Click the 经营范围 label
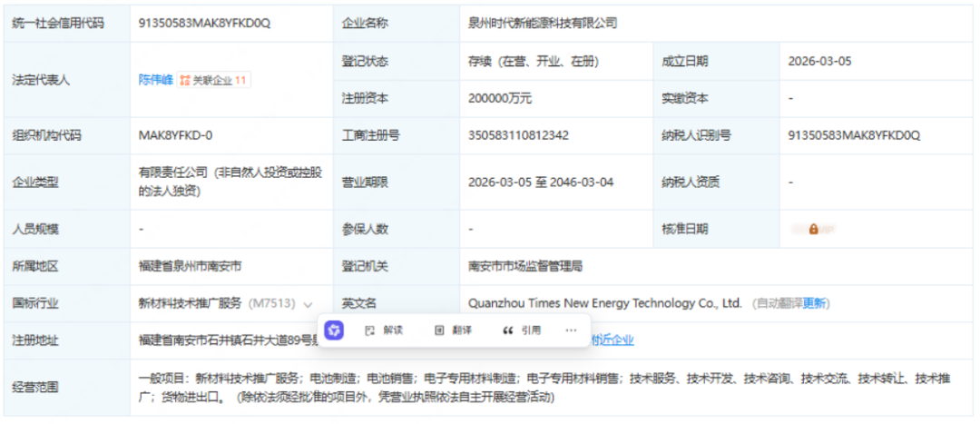This screenshot has height=424, width=980. (35, 387)
